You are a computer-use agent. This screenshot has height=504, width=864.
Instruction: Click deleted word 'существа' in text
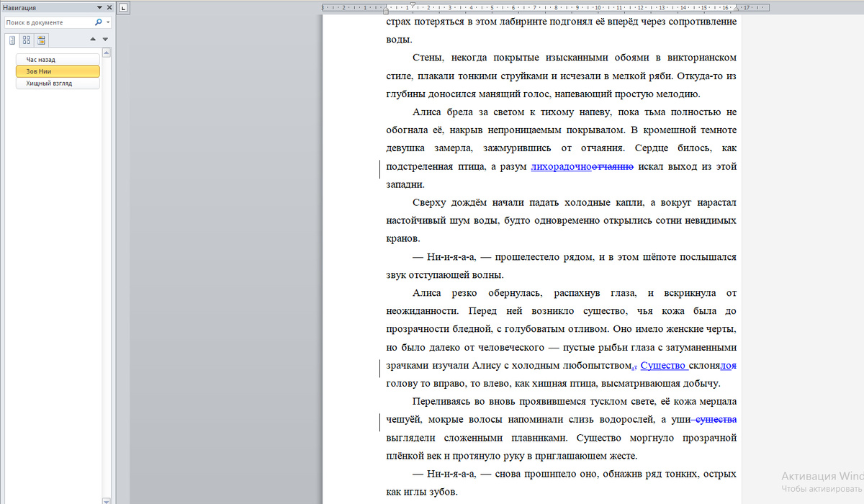(x=716, y=418)
